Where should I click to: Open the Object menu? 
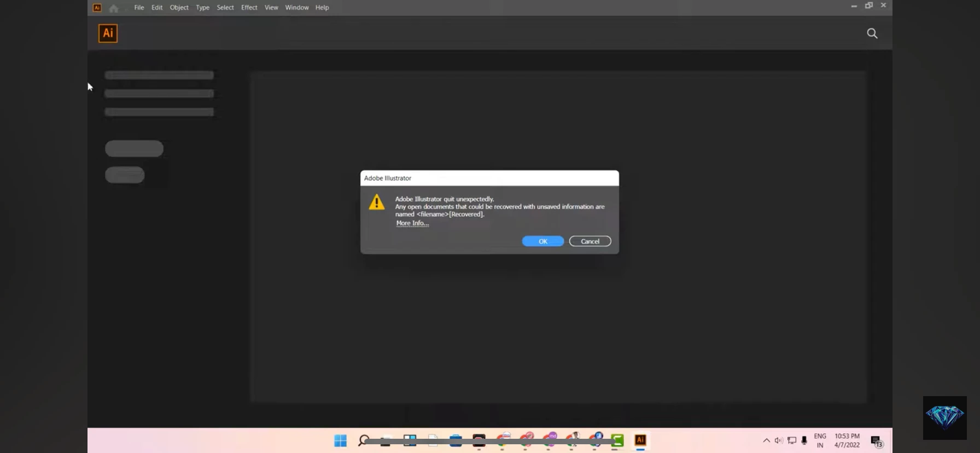179,8
